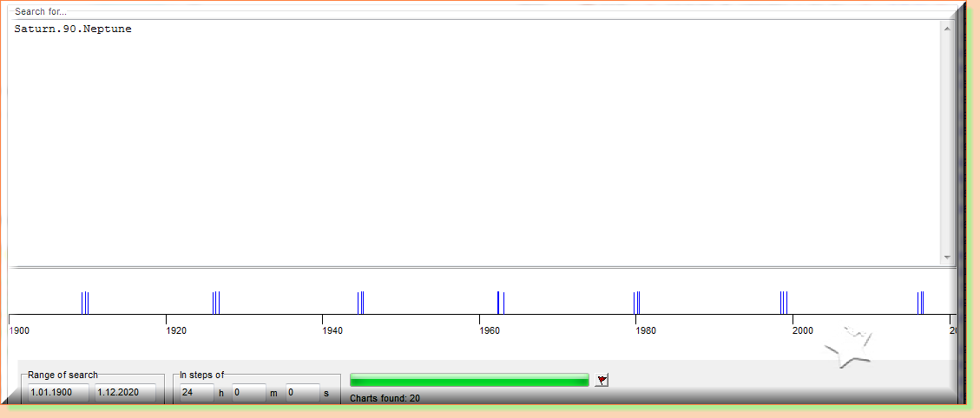The image size is (980, 418).
Task: Select the chart markers near 1910
Action: pyautogui.click(x=85, y=303)
